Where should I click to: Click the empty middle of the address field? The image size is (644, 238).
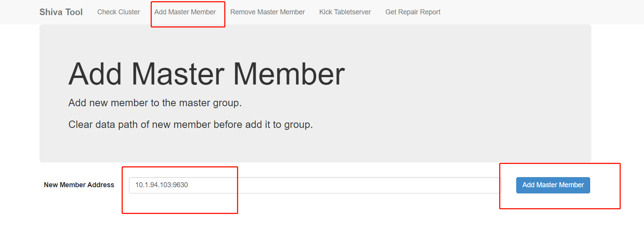(x=349, y=185)
